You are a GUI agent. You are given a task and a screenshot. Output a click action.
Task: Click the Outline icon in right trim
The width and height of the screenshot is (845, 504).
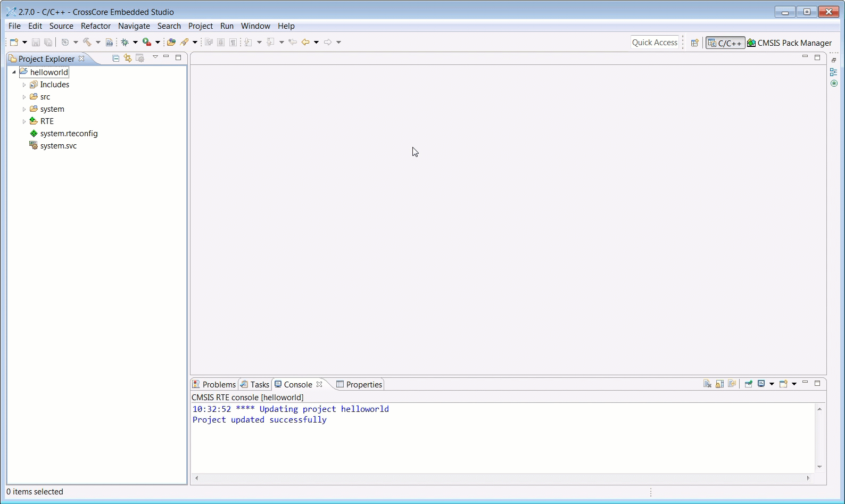coord(834,72)
